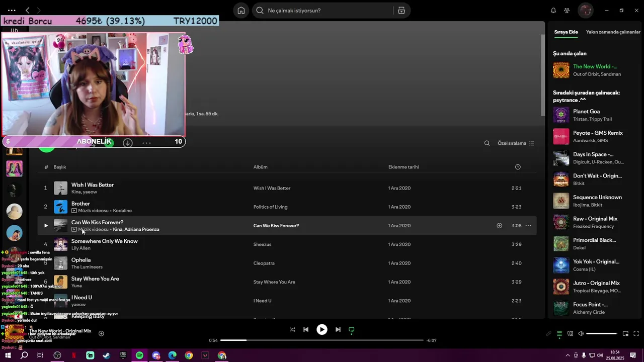Image resolution: width=644 pixels, height=362 pixels.
Task: Search within playlist using magnifier icon
Action: [x=487, y=143]
